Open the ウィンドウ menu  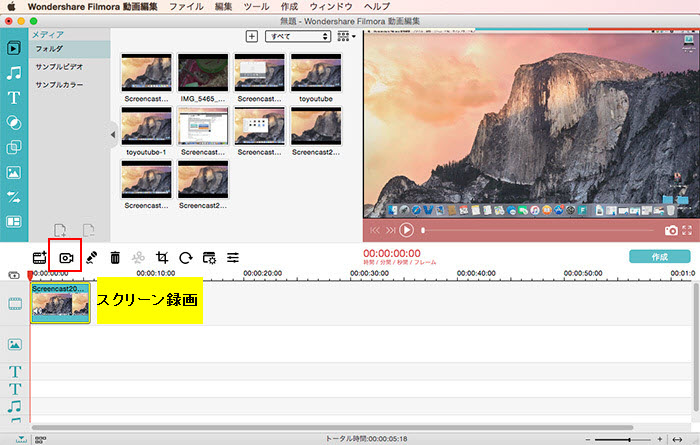pyautogui.click(x=331, y=6)
